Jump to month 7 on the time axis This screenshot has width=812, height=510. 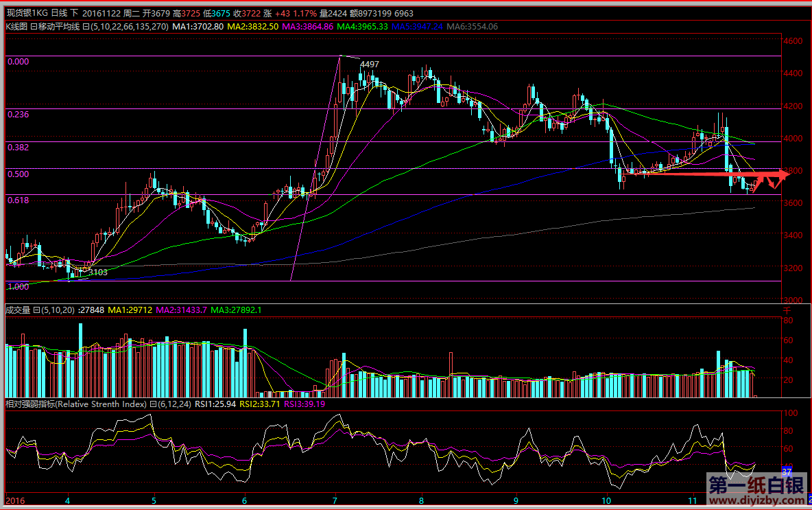(334, 500)
